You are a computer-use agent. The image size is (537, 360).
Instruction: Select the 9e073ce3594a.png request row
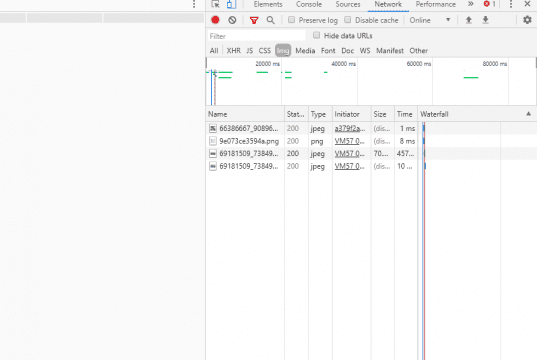coord(371,141)
